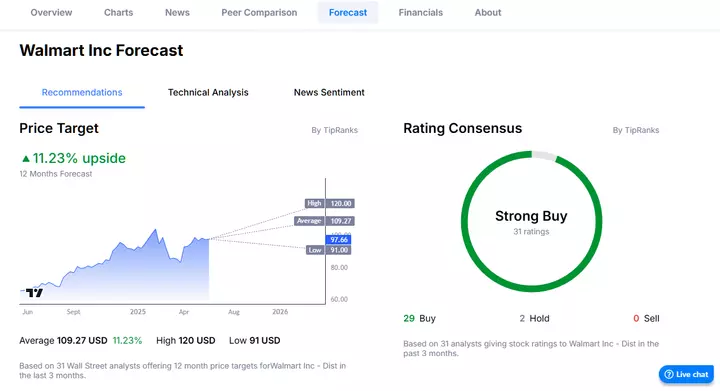Click the Strong Buy rating ring

point(531,221)
